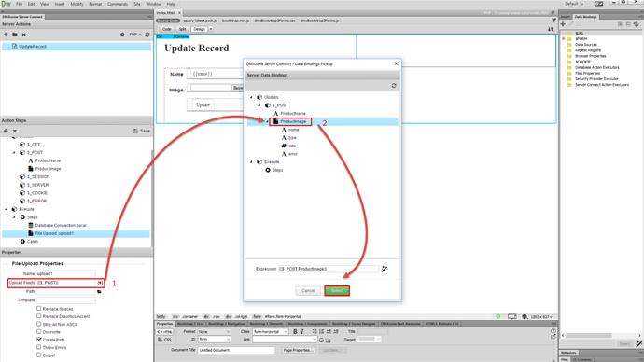Collapse the Globals node in bindings dialog
The image size is (644, 362).
click(252, 97)
